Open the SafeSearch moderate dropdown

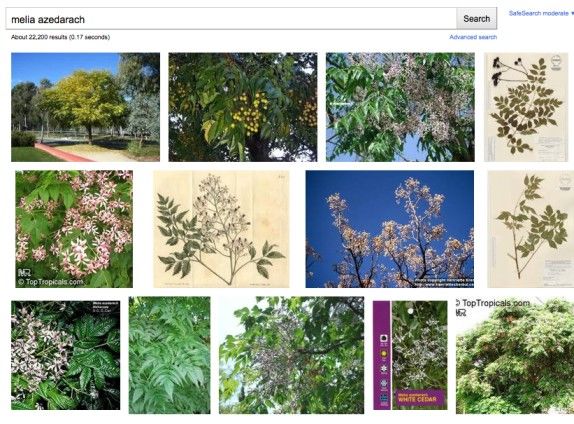click(x=541, y=13)
